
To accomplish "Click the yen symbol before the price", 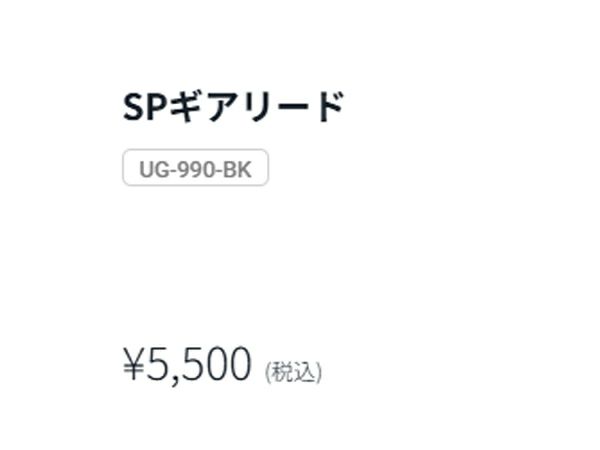I will point(134,366).
